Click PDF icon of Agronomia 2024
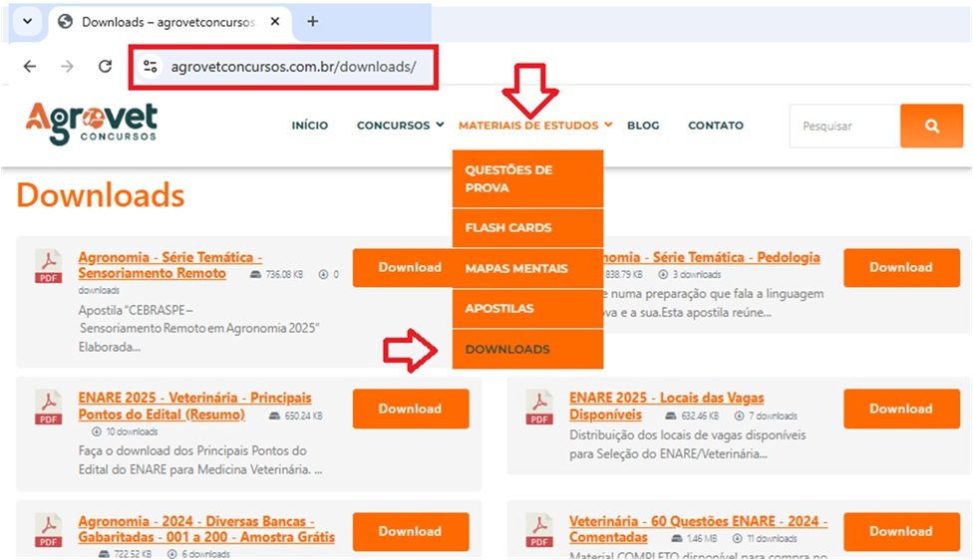Viewport: 973px width, 560px height. (49, 530)
